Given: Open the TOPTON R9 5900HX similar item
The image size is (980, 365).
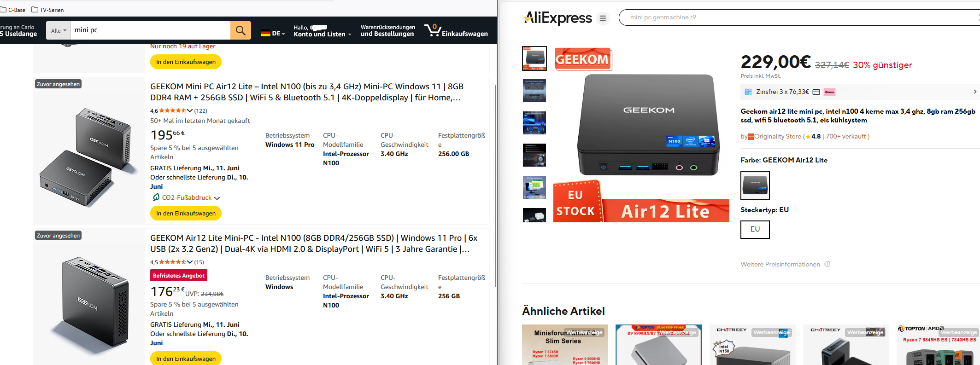Looking at the screenshot, I should click(659, 345).
